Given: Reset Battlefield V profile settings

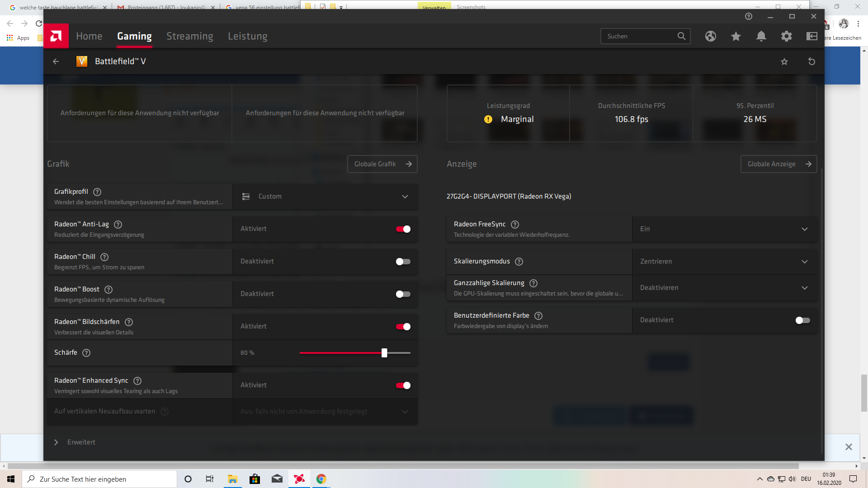Looking at the screenshot, I should [812, 61].
